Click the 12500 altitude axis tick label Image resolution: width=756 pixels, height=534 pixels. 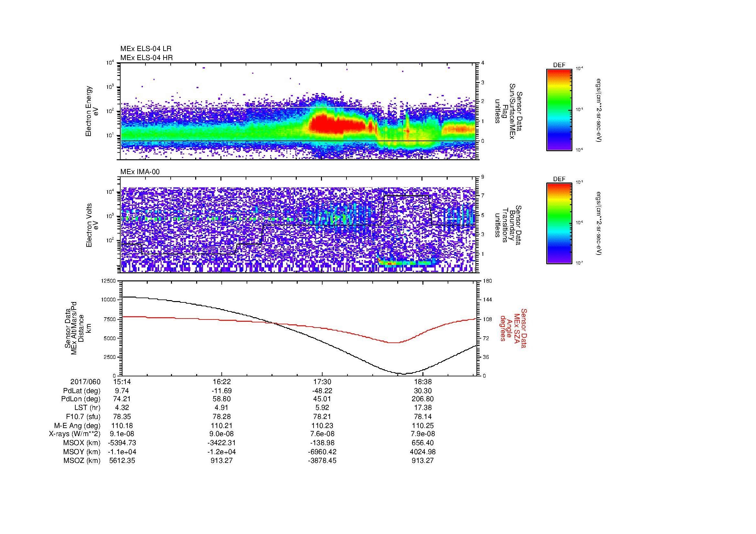pyautogui.click(x=108, y=281)
